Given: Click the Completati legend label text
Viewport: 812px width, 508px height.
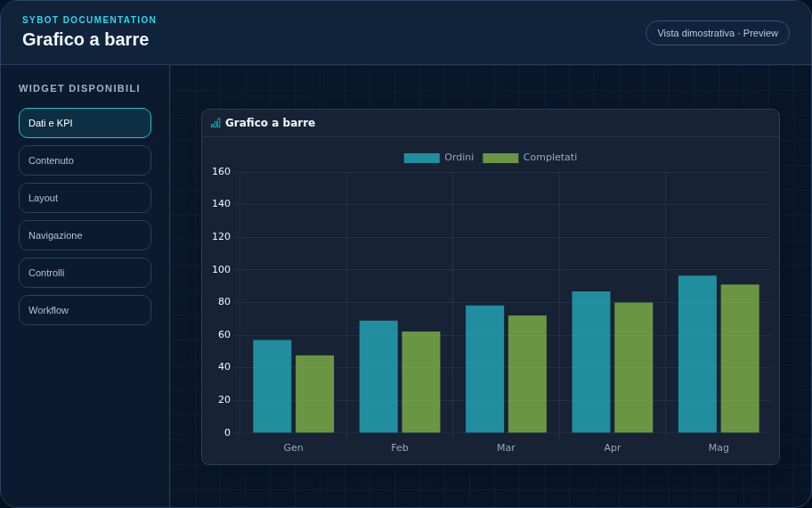Looking at the screenshot, I should [x=550, y=157].
